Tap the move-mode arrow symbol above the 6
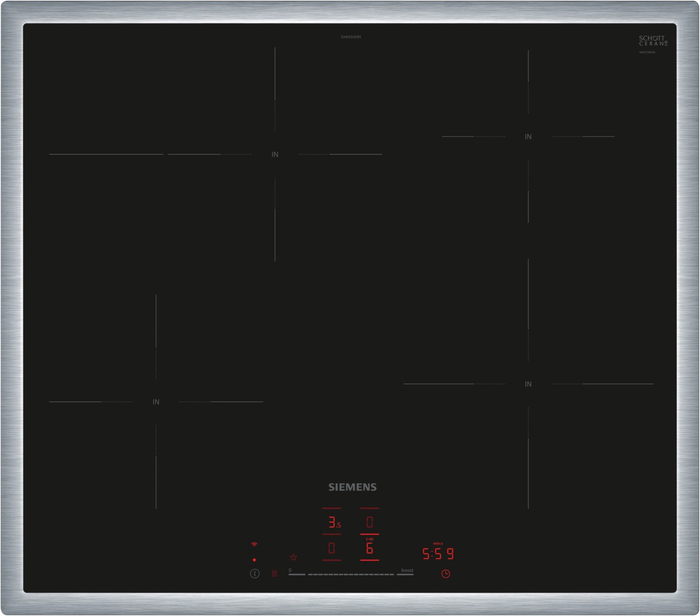Image resolution: width=700 pixels, height=616 pixels. [370, 539]
